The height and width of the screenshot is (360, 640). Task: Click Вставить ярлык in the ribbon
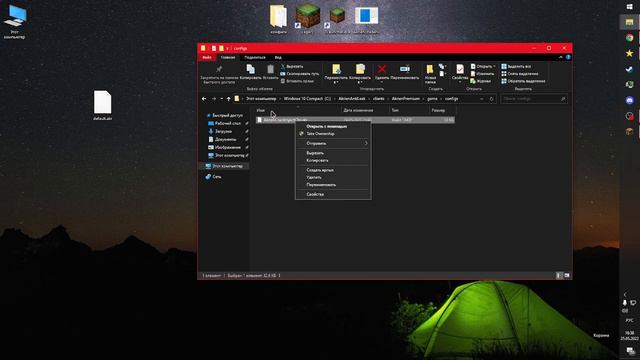(297, 81)
